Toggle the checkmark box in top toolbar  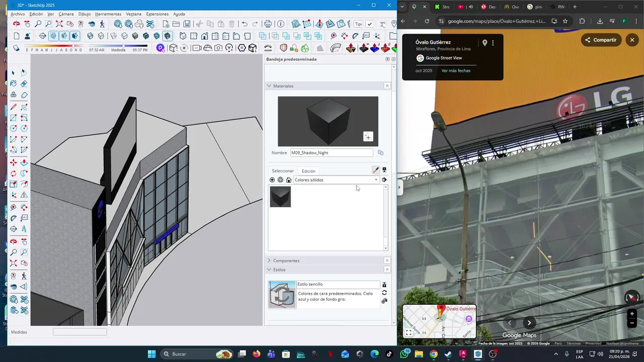(x=370, y=24)
